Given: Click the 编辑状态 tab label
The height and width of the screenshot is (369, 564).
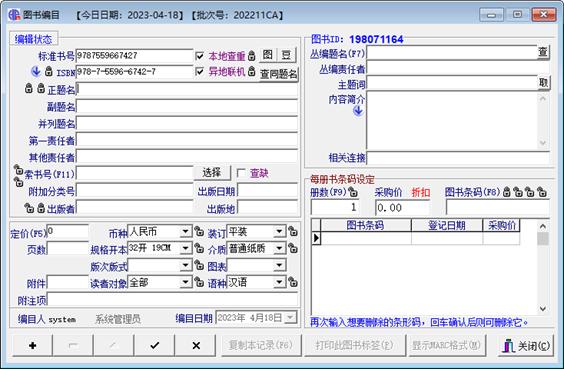Looking at the screenshot, I should pyautogui.click(x=33, y=39).
